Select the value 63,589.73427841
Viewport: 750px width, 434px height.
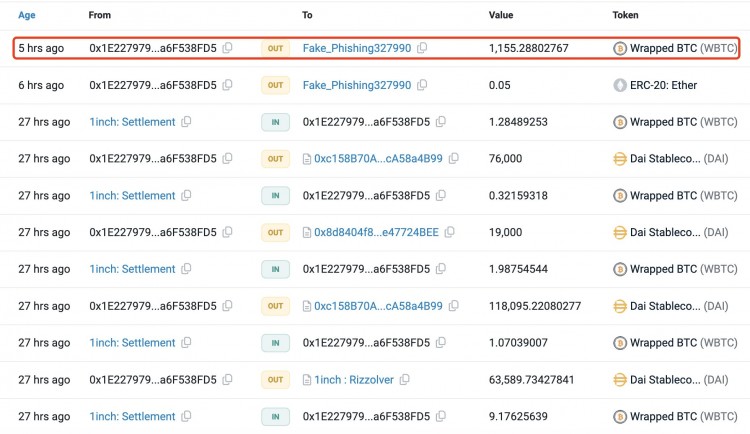531,379
